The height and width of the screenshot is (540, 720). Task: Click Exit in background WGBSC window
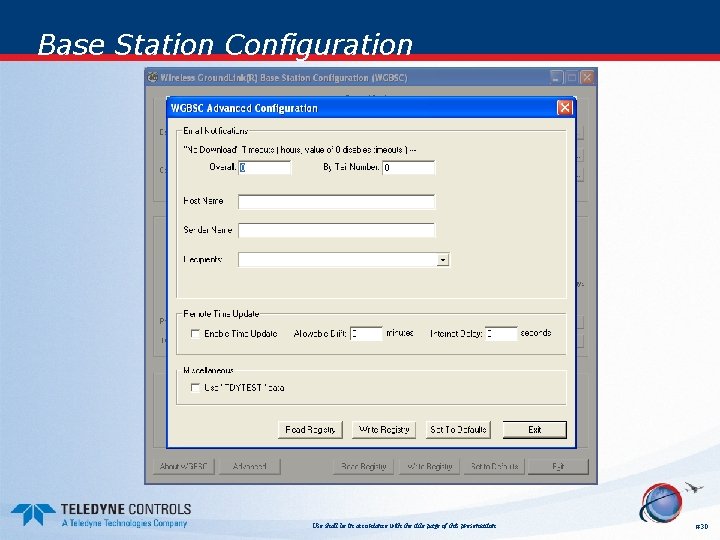tap(558, 467)
